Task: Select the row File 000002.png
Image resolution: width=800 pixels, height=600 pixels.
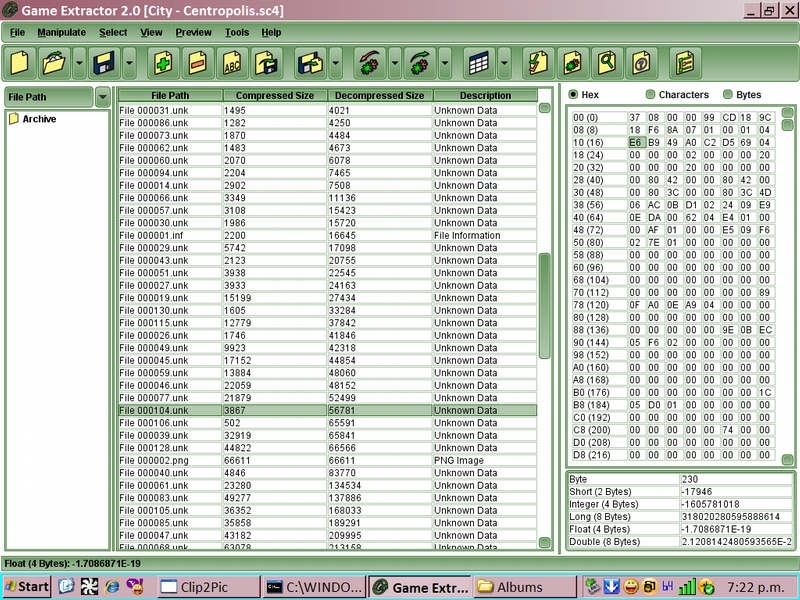Action: [328, 461]
